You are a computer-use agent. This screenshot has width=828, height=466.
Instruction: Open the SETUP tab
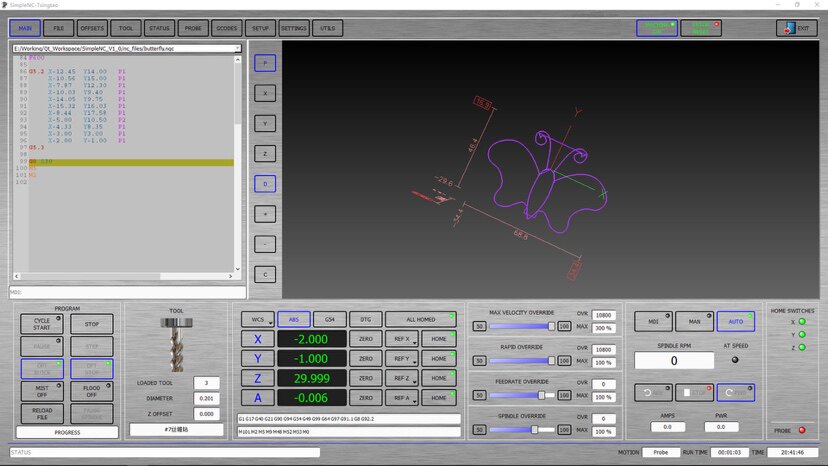pos(260,28)
